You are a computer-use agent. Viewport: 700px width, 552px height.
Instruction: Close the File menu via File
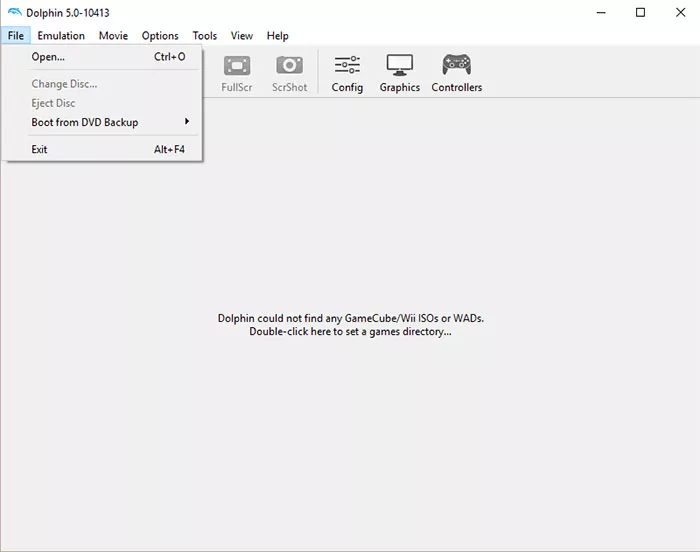pyautogui.click(x=16, y=35)
